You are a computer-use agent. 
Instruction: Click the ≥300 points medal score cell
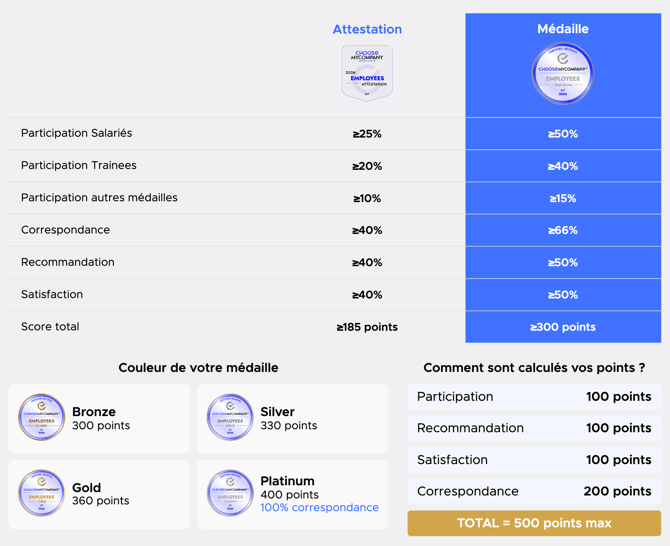[563, 327]
